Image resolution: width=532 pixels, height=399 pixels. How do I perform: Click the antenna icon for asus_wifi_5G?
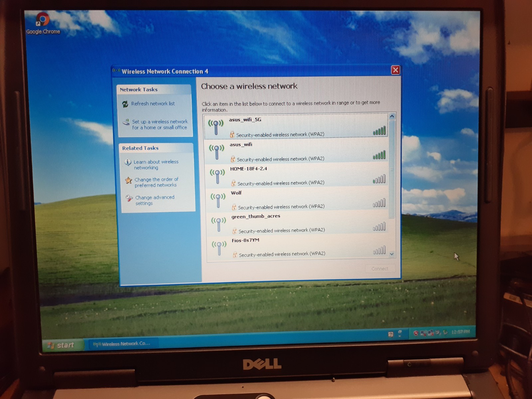click(x=216, y=127)
